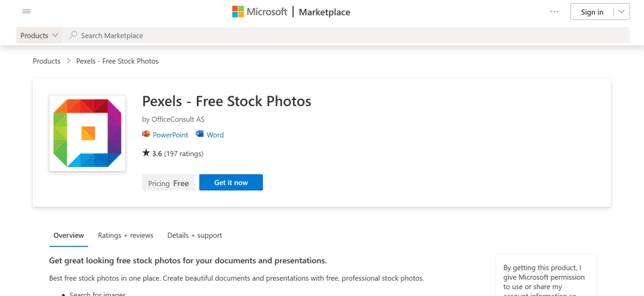The height and width of the screenshot is (296, 644).
Task: Click the search magnifier icon
Action: coord(74,36)
